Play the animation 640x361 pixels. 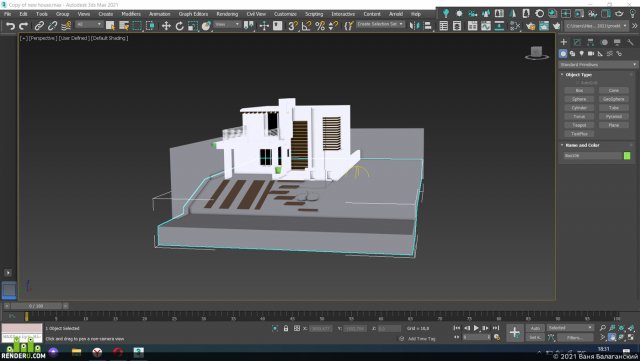476,328
